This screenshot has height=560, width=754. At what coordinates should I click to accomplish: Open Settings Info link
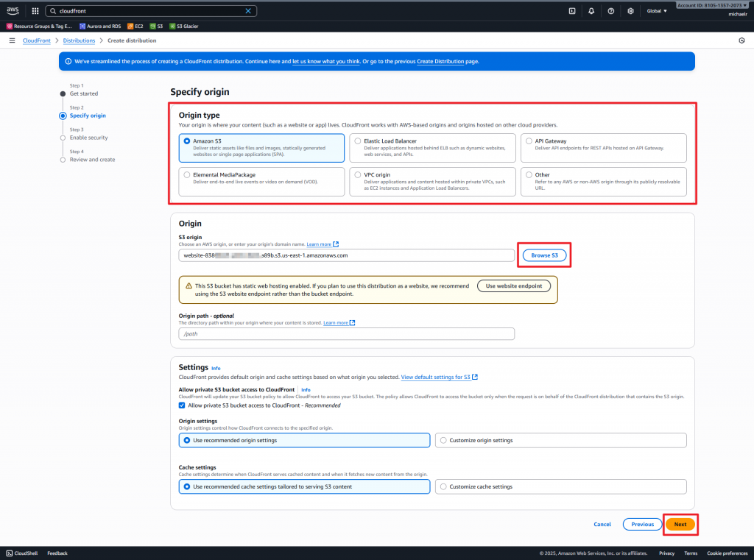pos(216,368)
